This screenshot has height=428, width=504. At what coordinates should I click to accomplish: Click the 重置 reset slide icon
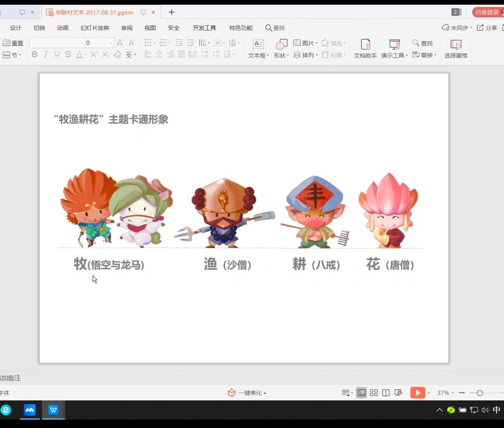coord(13,43)
